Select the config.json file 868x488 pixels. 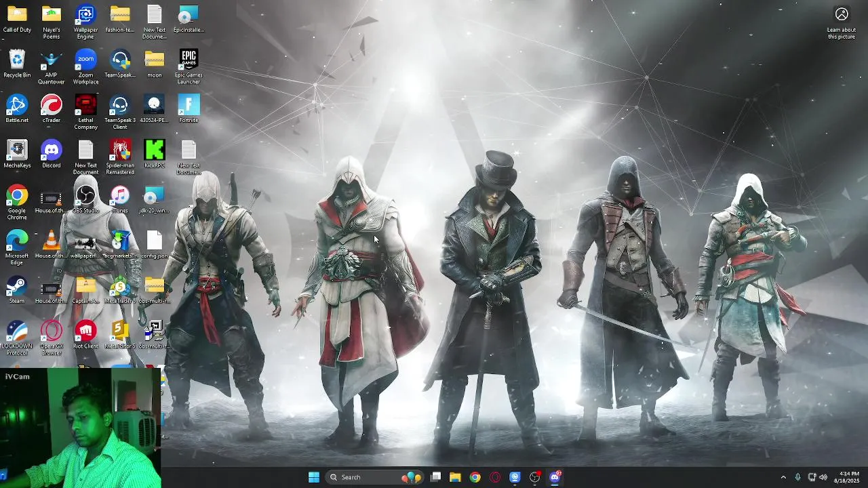coord(155,245)
